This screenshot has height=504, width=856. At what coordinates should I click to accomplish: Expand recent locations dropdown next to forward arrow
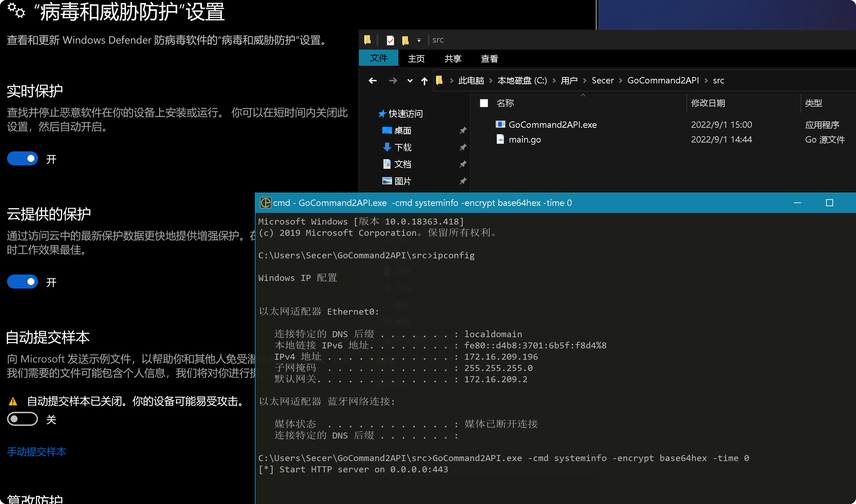pos(410,81)
